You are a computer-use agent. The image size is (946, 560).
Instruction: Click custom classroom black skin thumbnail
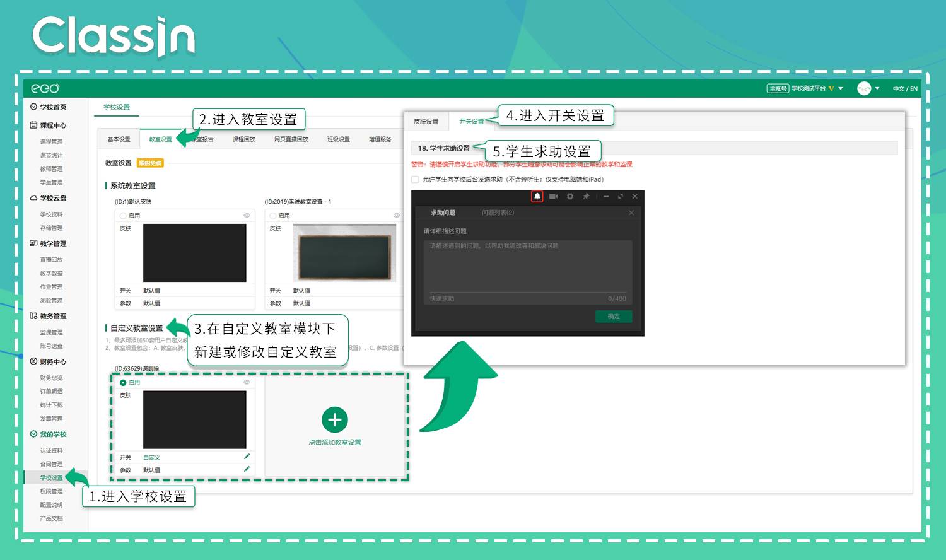tap(195, 420)
